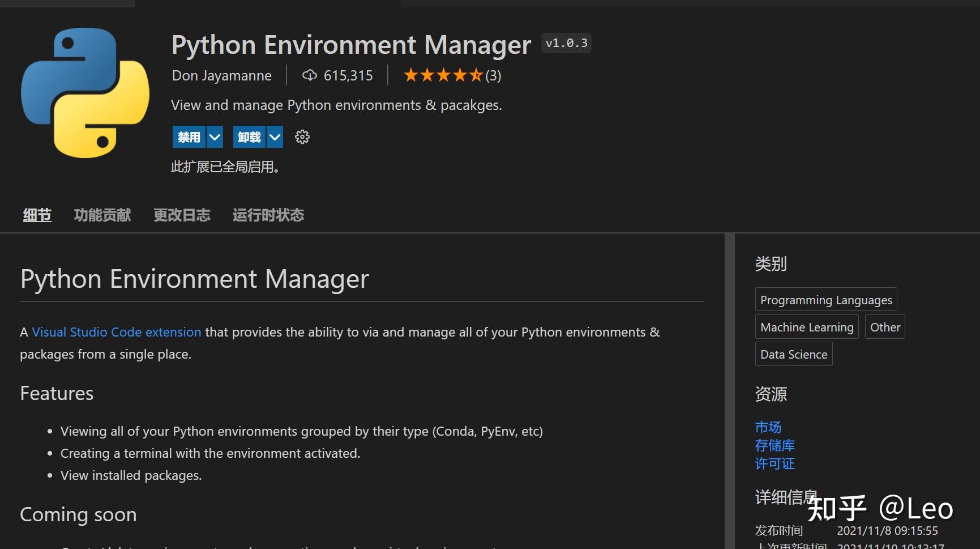Open the 存储库 repository link
Image resolution: width=980 pixels, height=549 pixels.
pyautogui.click(x=775, y=445)
